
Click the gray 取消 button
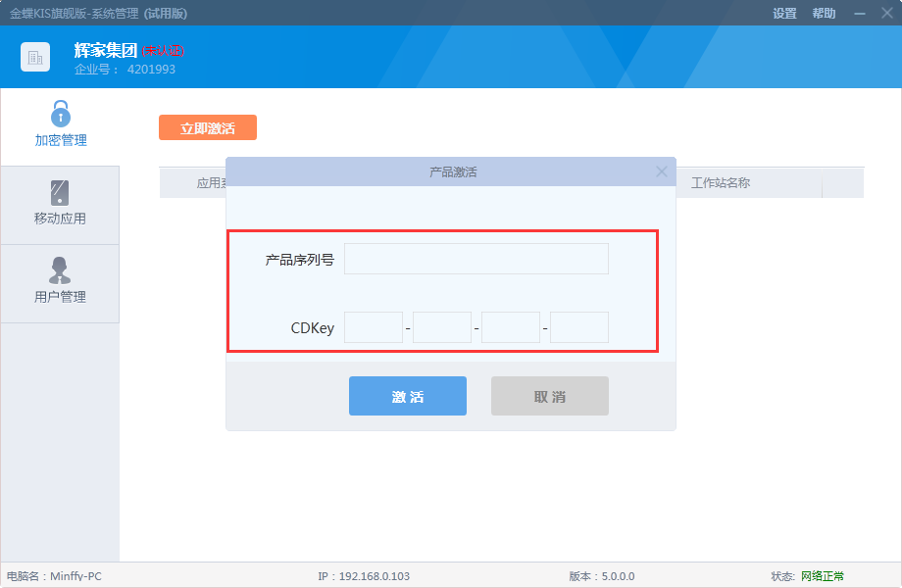pos(549,396)
